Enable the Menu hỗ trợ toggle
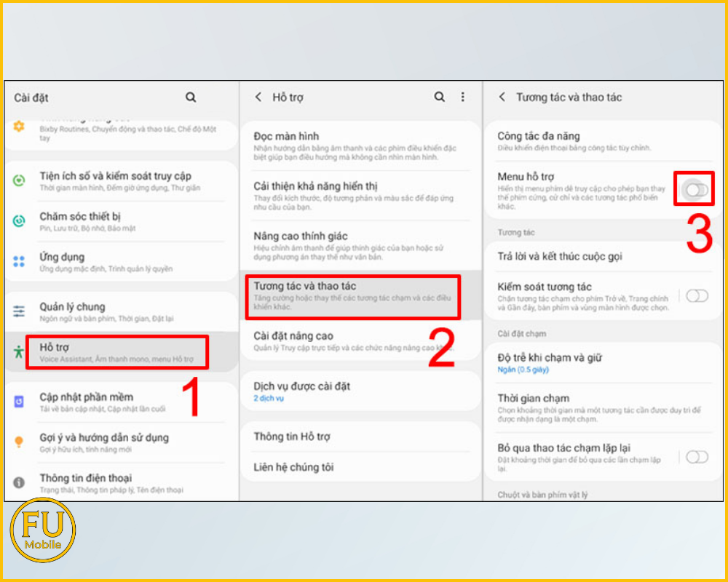The width and height of the screenshot is (728, 582). [x=696, y=190]
